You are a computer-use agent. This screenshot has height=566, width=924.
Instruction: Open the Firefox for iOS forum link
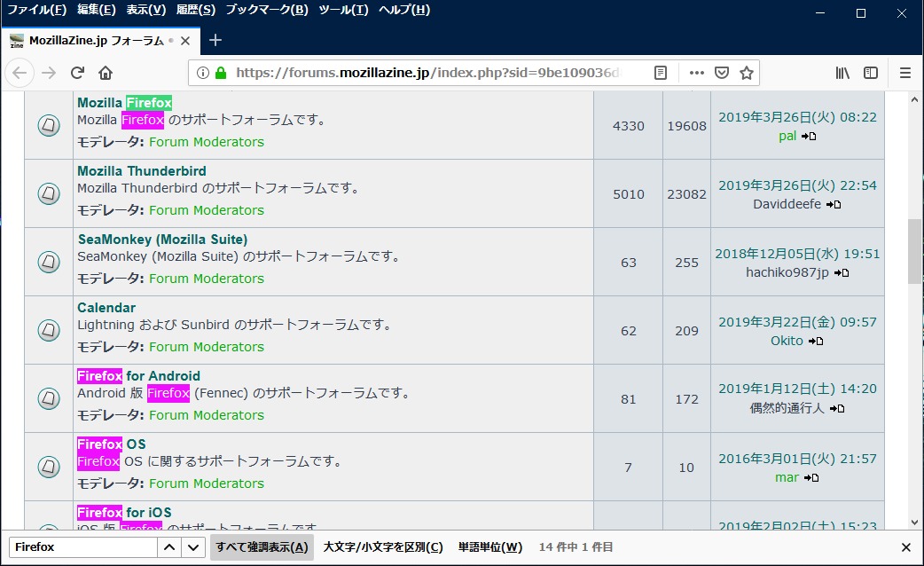[124, 513]
